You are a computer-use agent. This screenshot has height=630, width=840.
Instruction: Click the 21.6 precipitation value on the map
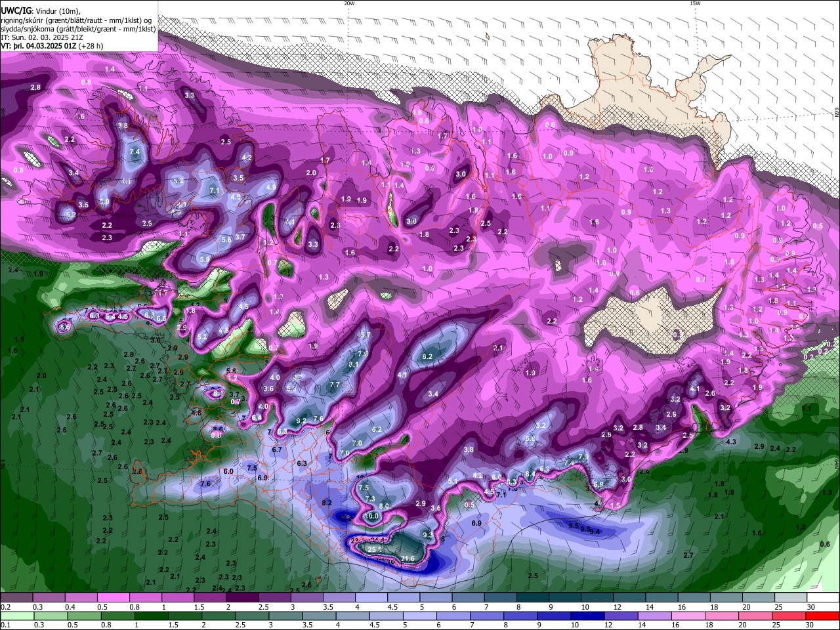[408, 558]
